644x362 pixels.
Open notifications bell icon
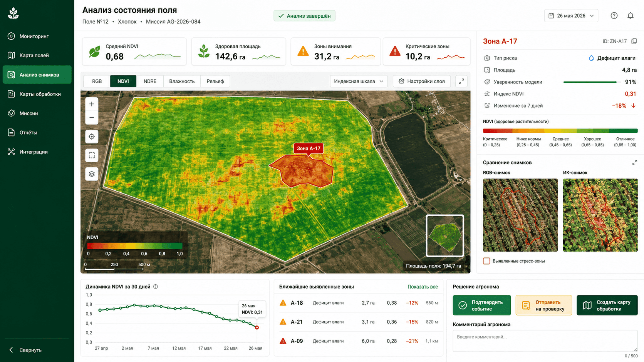click(631, 16)
